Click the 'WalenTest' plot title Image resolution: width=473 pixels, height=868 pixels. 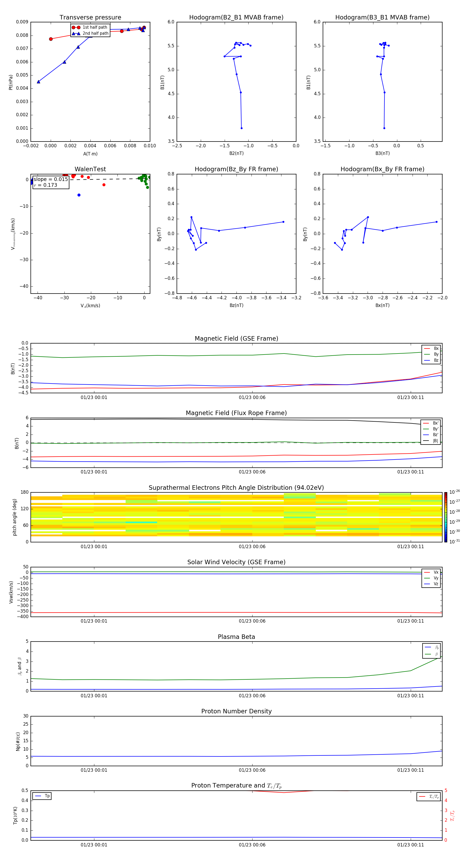pos(90,169)
